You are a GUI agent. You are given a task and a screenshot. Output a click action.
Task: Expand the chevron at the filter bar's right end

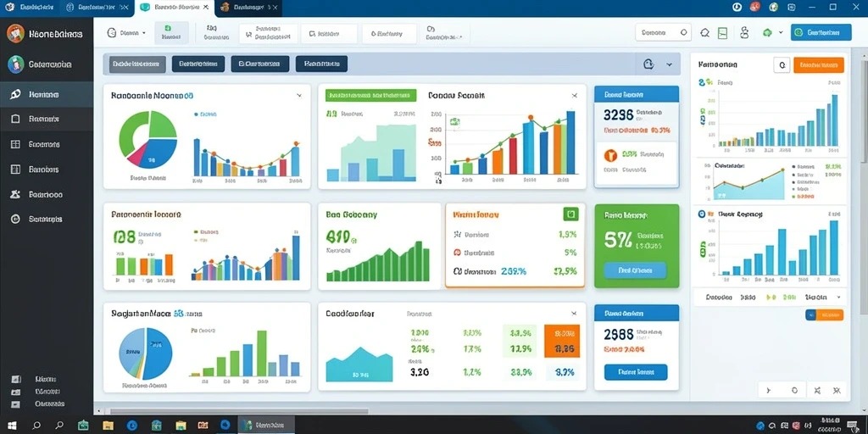670,64
